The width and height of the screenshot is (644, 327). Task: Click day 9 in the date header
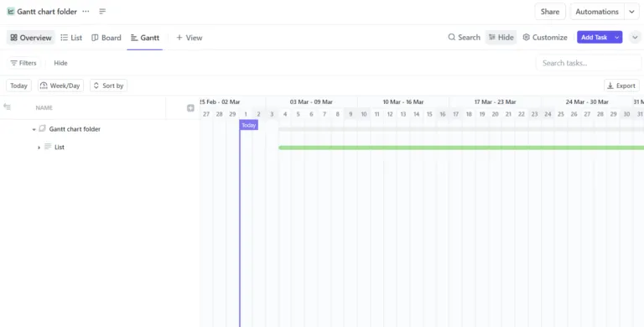click(x=351, y=114)
